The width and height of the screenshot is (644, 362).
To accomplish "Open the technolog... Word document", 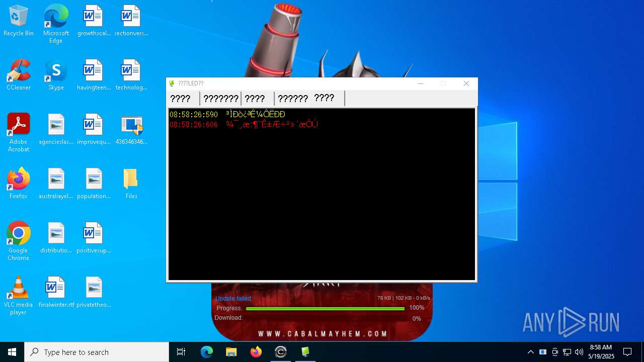I will pos(131,75).
